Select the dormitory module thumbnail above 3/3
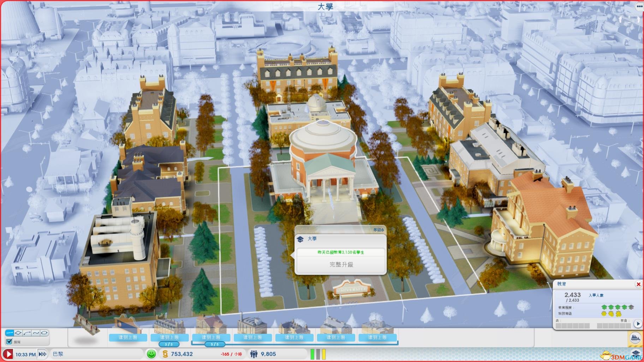 [x=169, y=324]
